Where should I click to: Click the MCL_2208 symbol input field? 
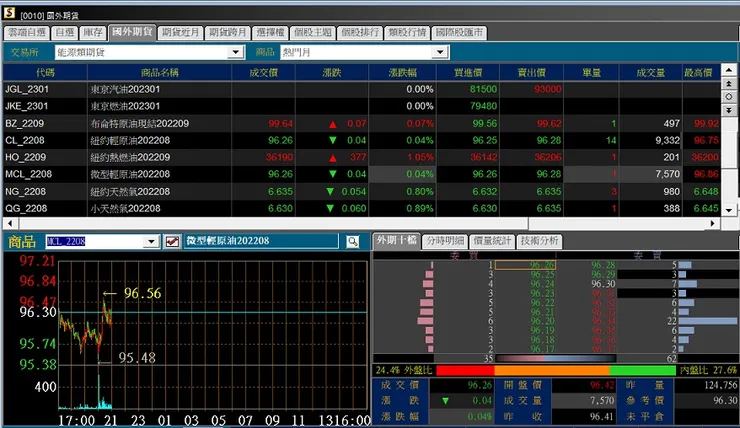95,242
